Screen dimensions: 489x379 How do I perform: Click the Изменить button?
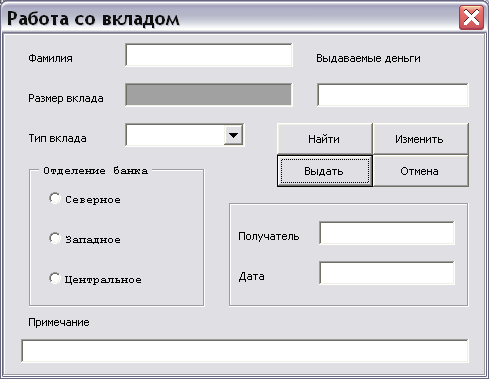coord(420,139)
